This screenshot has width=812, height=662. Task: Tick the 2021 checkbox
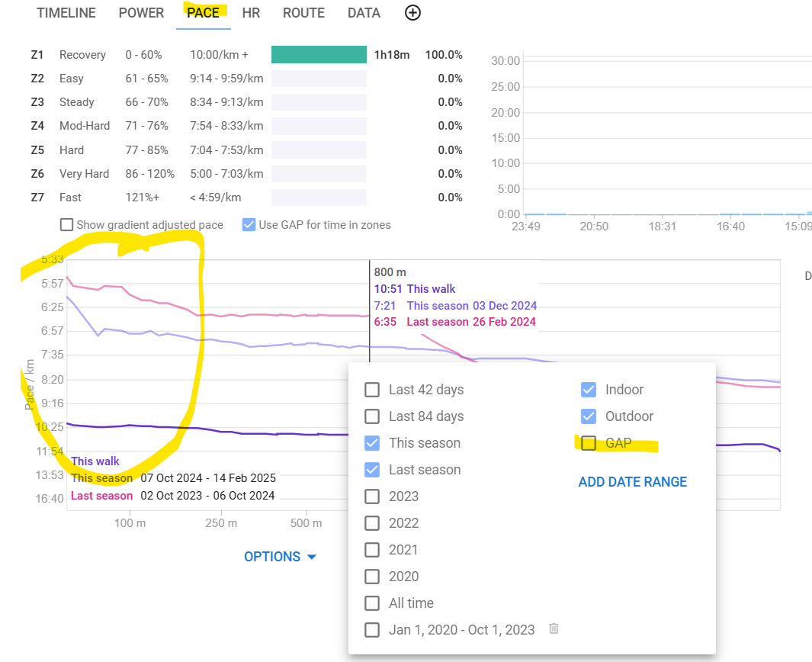tap(372, 550)
